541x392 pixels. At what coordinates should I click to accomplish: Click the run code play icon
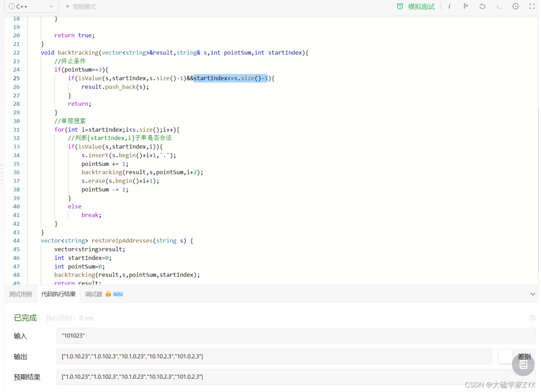pos(466,6)
